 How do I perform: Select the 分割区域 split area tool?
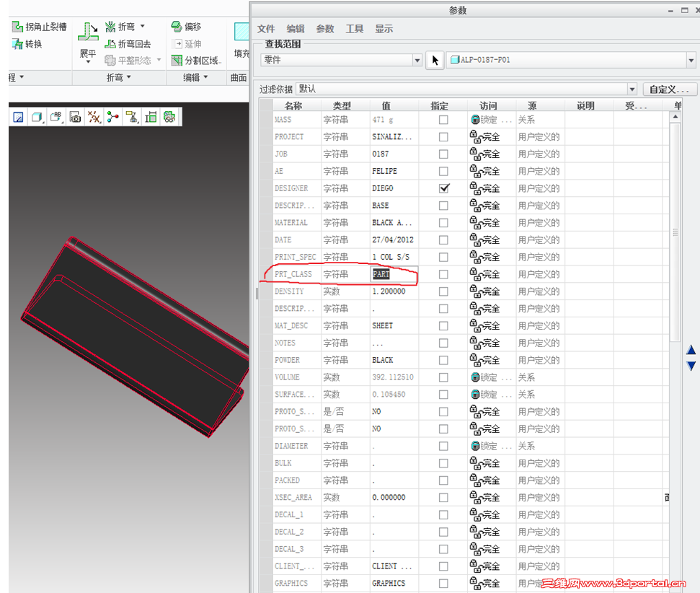pyautogui.click(x=195, y=60)
